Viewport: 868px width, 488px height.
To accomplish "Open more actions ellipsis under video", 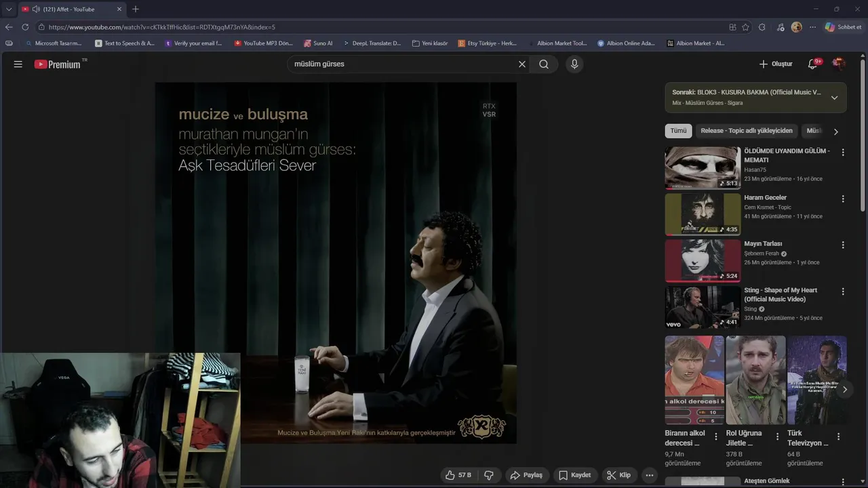I will pos(650,475).
